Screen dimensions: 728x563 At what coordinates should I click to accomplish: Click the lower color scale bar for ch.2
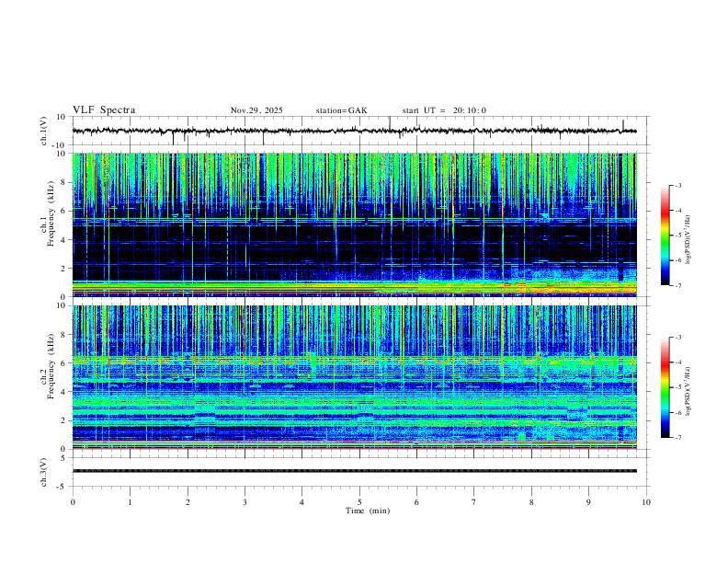[x=665, y=387]
